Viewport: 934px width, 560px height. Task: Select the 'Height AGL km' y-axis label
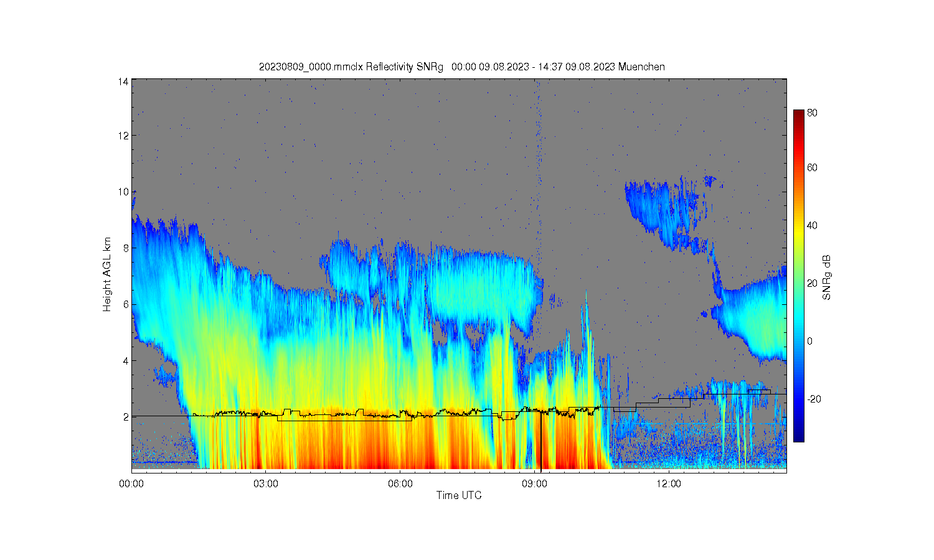click(107, 274)
